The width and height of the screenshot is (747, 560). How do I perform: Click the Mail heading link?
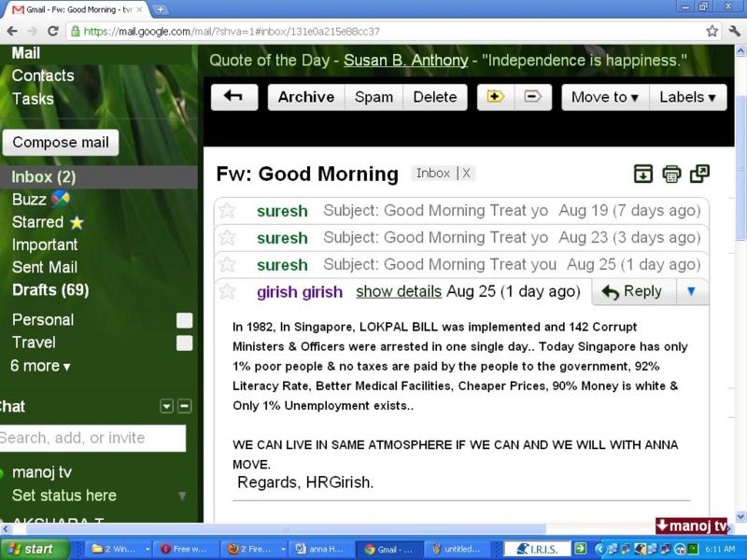[x=26, y=53]
